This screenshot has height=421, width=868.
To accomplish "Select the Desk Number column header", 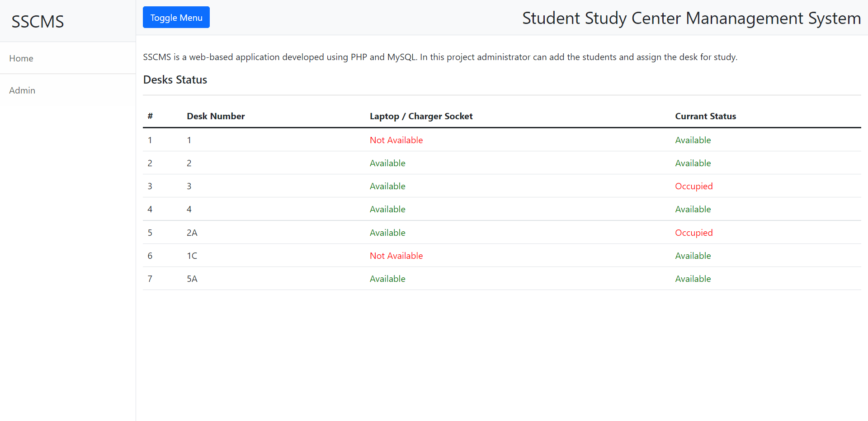I will pyautogui.click(x=216, y=116).
